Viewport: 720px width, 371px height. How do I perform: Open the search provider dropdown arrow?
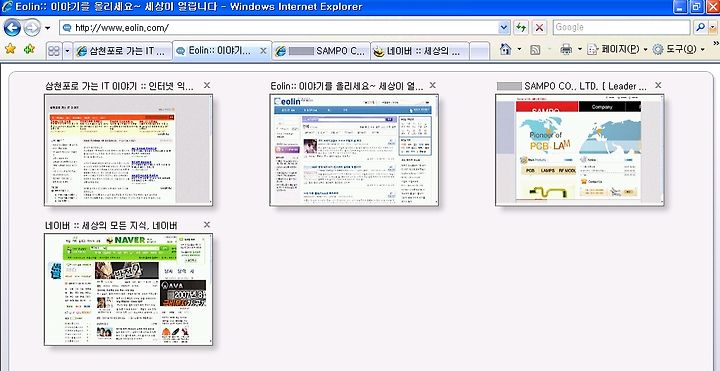(713, 28)
